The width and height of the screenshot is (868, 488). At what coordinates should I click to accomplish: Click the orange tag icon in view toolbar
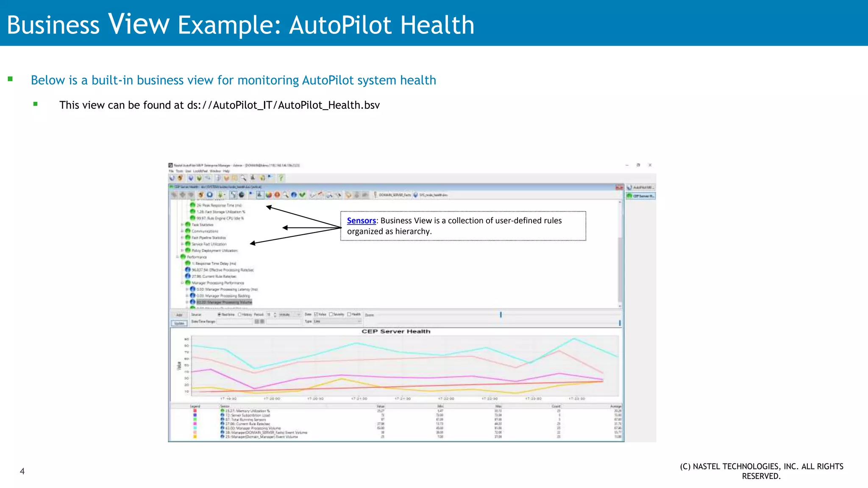click(348, 195)
